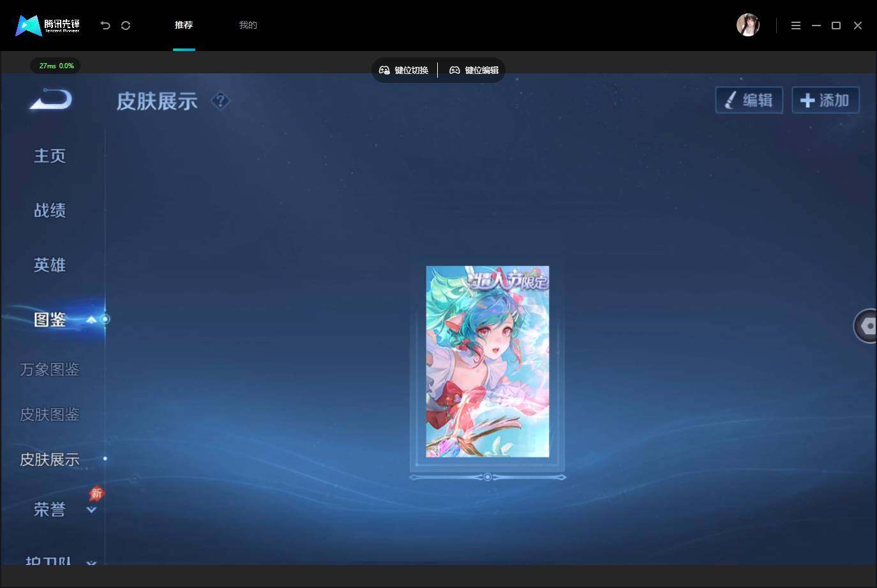Open the hamburger menu in title bar
877x588 pixels.
tap(795, 26)
